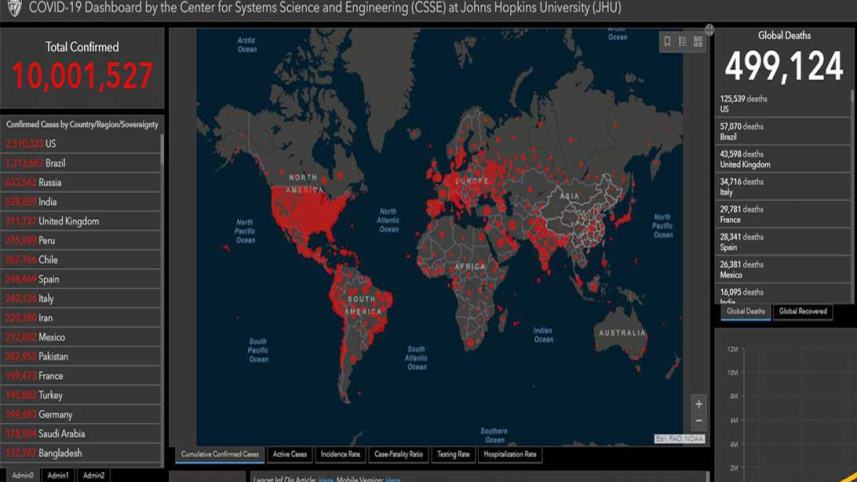View Hospitalization Rate map tab
This screenshot has width=857, height=482.
tap(510, 454)
